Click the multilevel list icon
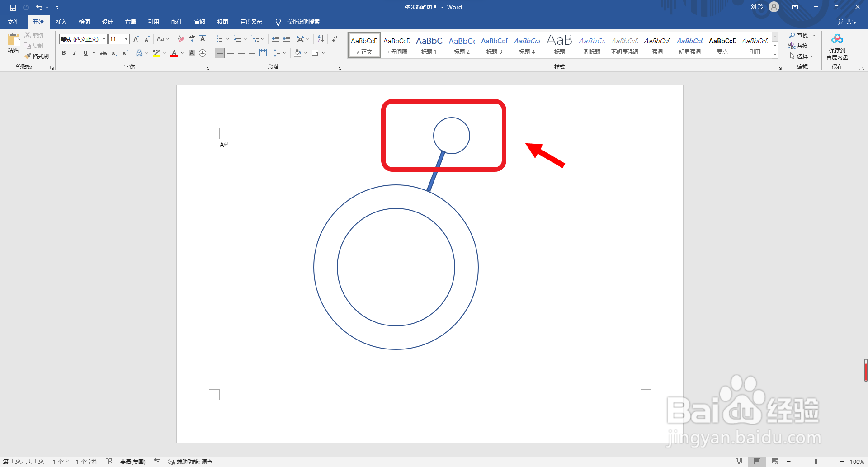868x467 pixels. tap(255, 39)
